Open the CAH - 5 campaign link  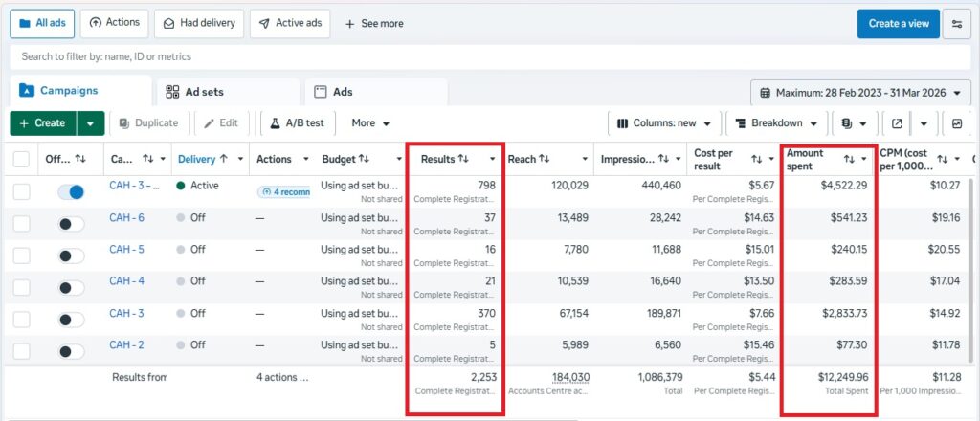click(x=126, y=249)
